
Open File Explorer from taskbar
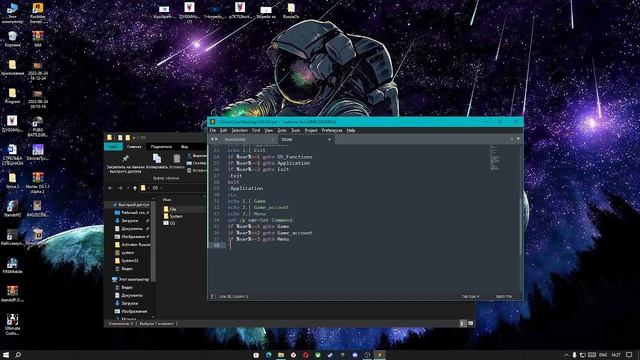tap(281, 355)
